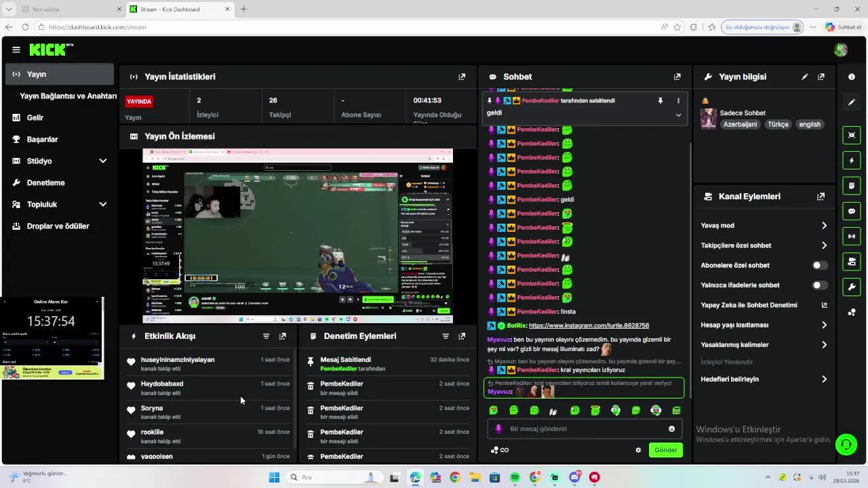This screenshot has height=488, width=868.
Task: Pop out the Denetim Eylemleri panel
Action: point(462,336)
